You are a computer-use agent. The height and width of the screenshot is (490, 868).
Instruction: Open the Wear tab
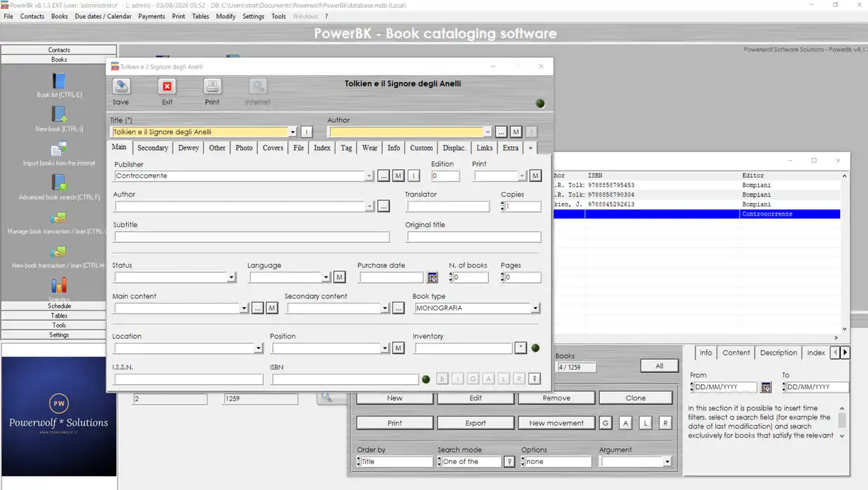[370, 148]
